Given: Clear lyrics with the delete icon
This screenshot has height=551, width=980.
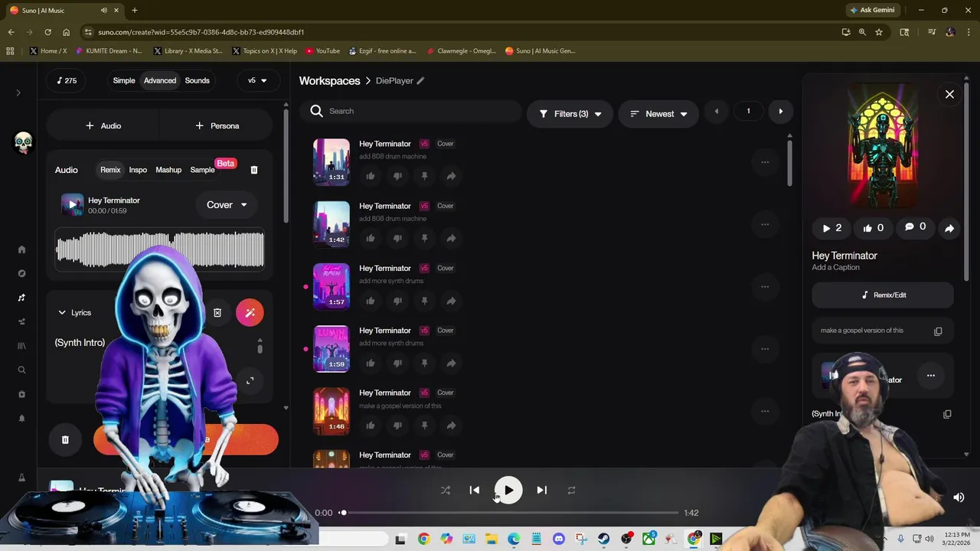Looking at the screenshot, I should [217, 312].
